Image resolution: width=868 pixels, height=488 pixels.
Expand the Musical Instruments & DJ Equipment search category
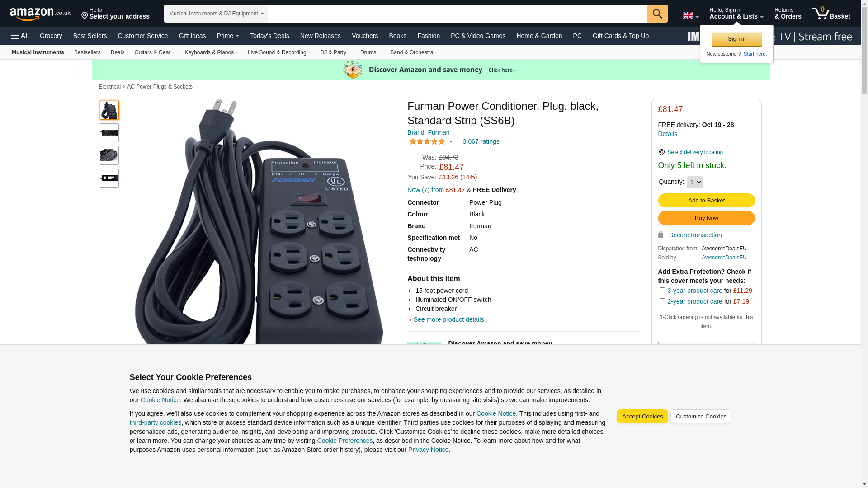tap(216, 14)
